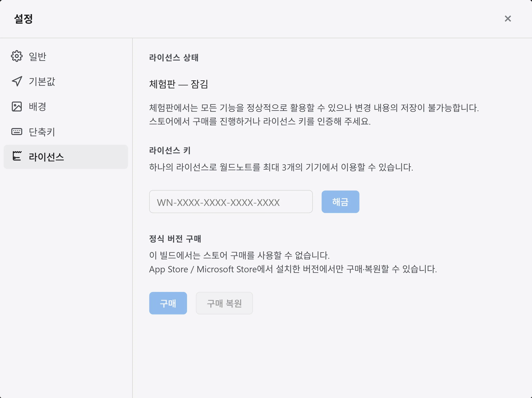532x398 pixels.
Task: Focus the WN-XXXX license key field
Action: tap(231, 202)
